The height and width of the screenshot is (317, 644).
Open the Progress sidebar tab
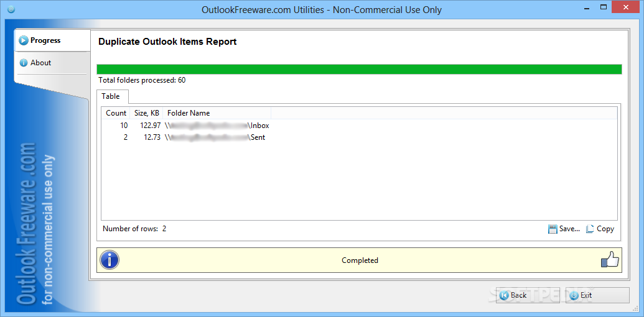[x=52, y=40]
